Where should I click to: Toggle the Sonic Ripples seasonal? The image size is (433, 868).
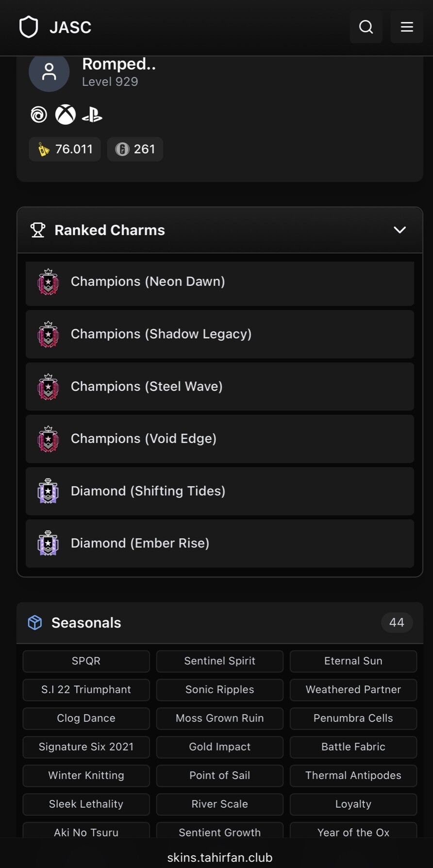tap(219, 690)
